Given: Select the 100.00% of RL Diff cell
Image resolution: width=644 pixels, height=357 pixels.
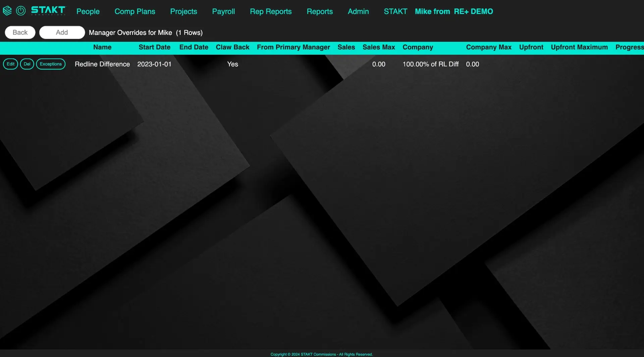Looking at the screenshot, I should tap(431, 64).
